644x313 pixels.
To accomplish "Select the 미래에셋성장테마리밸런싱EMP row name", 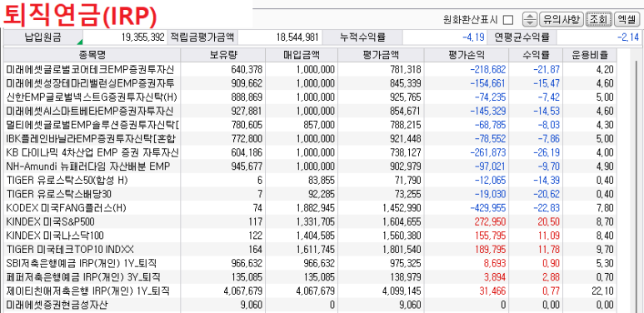I will [x=90, y=84].
